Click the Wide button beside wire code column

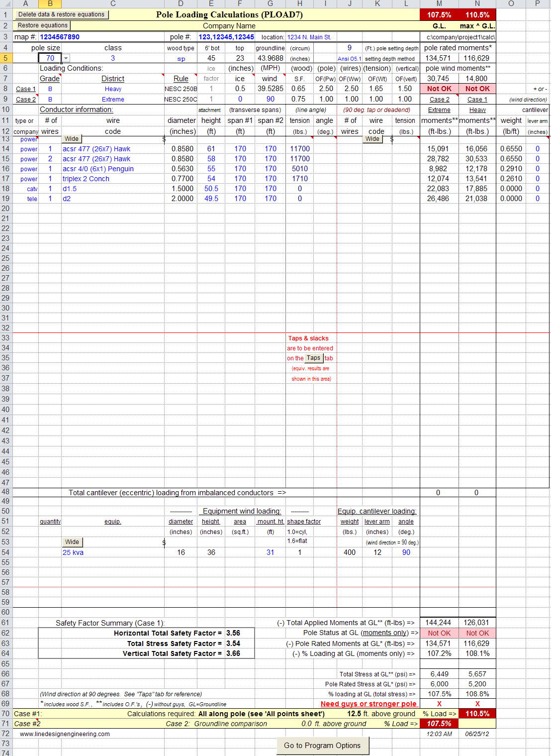tap(72, 139)
